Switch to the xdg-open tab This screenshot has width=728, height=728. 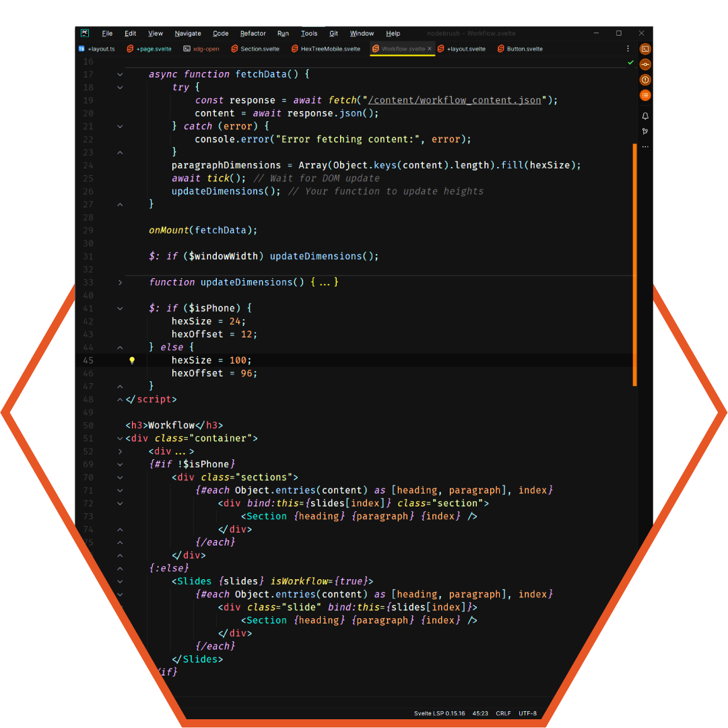coord(201,48)
